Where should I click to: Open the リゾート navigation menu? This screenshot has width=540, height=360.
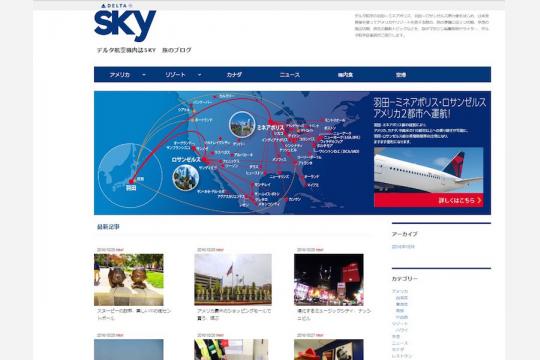pos(175,75)
